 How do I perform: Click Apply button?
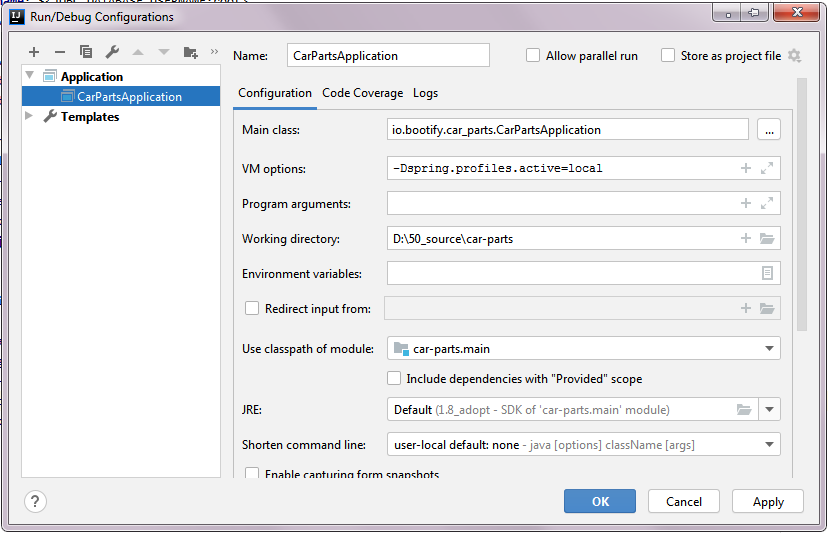(768, 501)
